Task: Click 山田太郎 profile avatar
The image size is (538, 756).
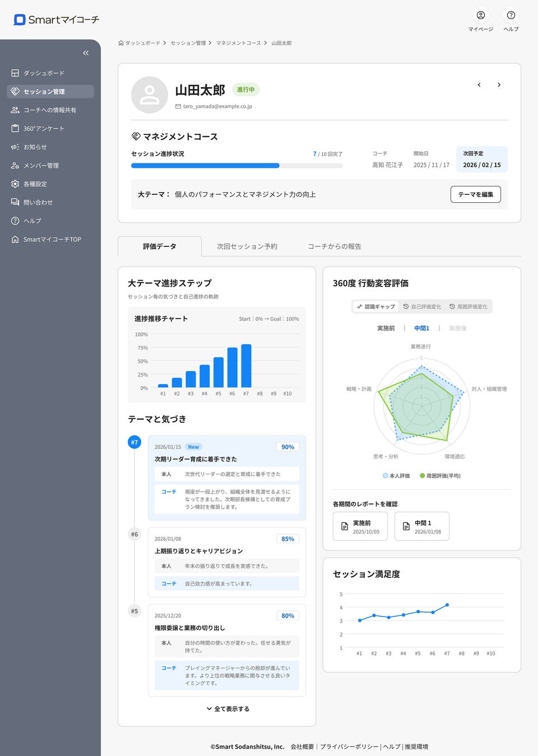Action: [150, 95]
